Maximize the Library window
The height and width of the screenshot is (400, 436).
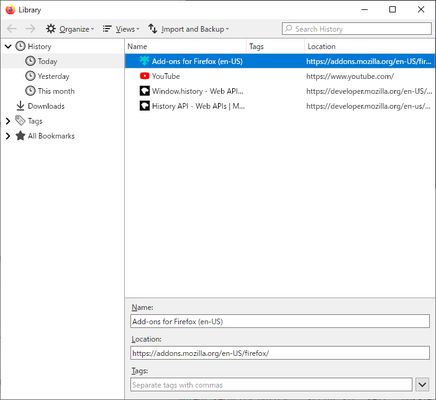tap(393, 9)
